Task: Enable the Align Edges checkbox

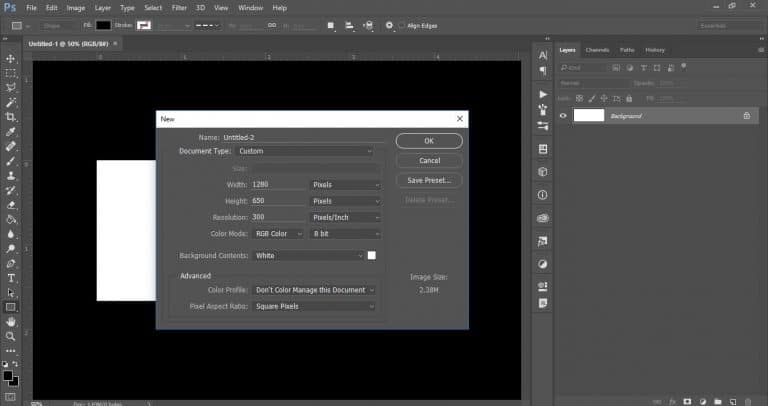Action: pos(401,24)
